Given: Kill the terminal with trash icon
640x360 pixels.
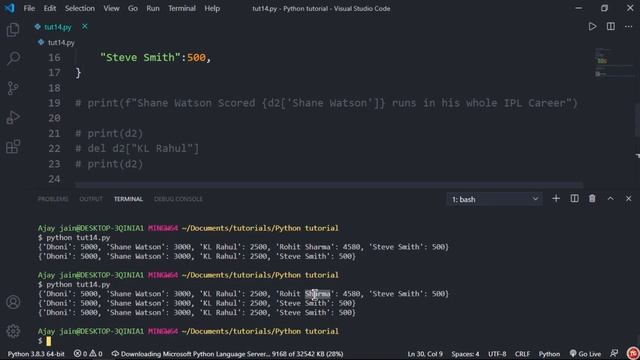Looking at the screenshot, I should (592, 199).
